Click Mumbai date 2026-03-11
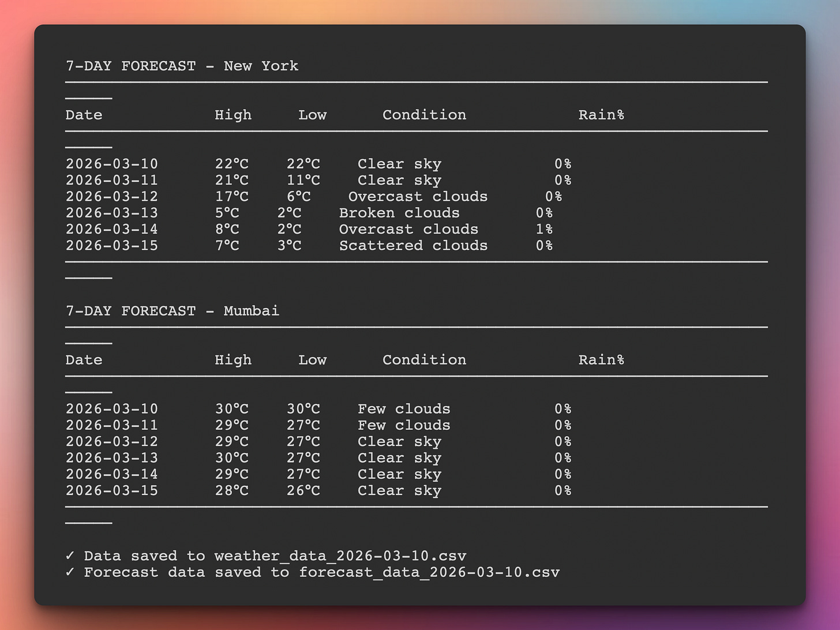The image size is (840, 630). coord(112,425)
